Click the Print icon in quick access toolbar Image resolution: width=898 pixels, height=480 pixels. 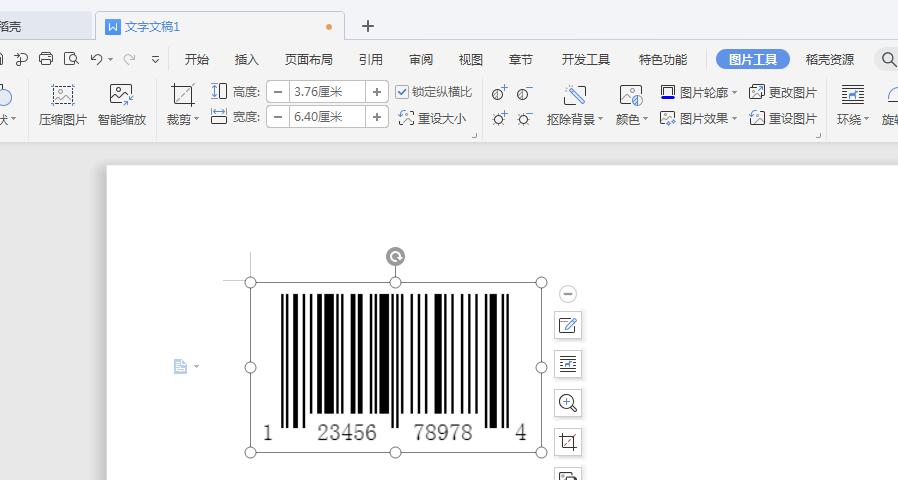[46, 58]
